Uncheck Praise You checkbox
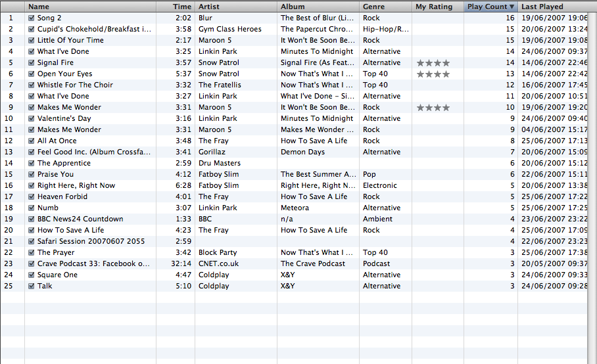This screenshot has width=597, height=364. [31, 174]
